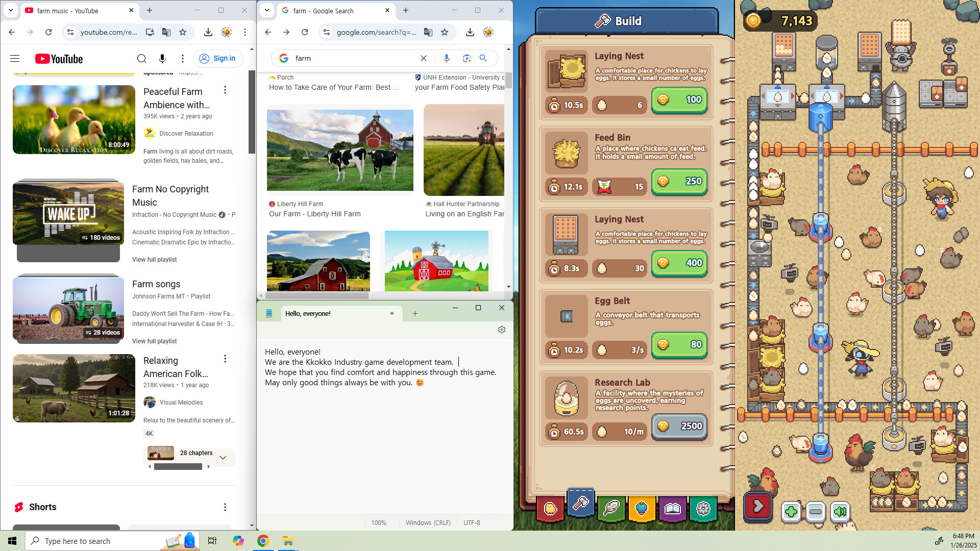980x551 pixels.
Task: Select the red chick banner menu
Action: coord(550,509)
